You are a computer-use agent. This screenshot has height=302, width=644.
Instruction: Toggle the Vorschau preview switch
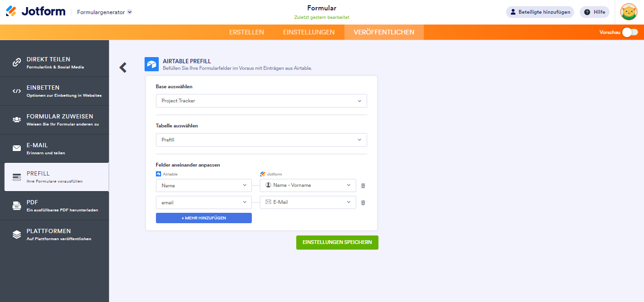click(629, 32)
